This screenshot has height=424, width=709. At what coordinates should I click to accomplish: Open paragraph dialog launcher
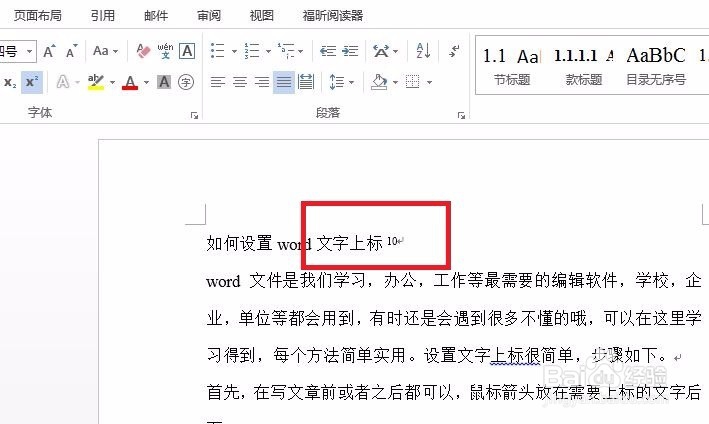pos(461,116)
